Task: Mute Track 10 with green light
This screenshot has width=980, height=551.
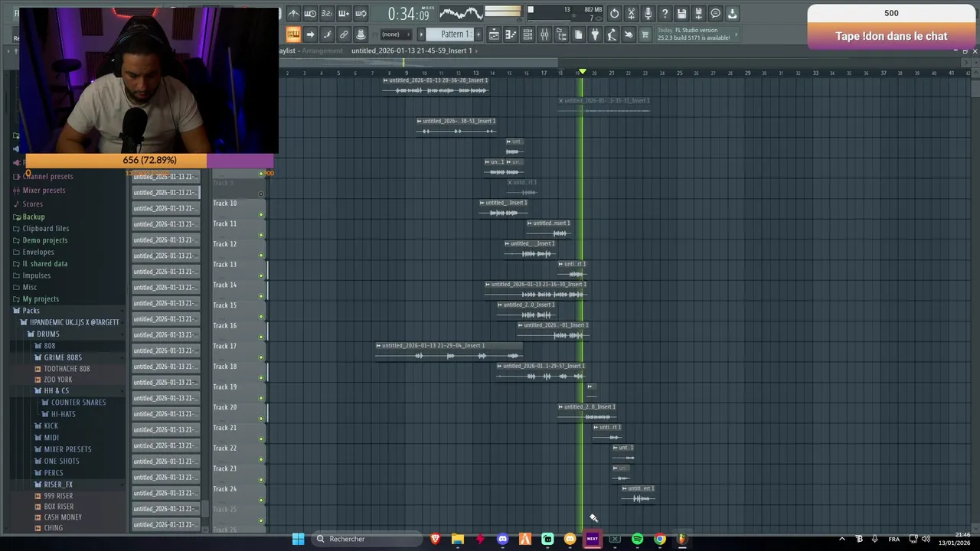Action: (261, 214)
